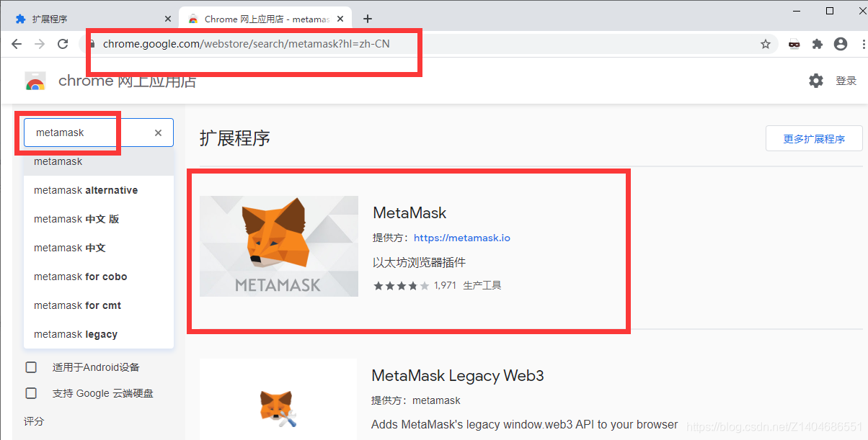Click the 扩展程序 section heading
The height and width of the screenshot is (440, 868).
[235, 138]
